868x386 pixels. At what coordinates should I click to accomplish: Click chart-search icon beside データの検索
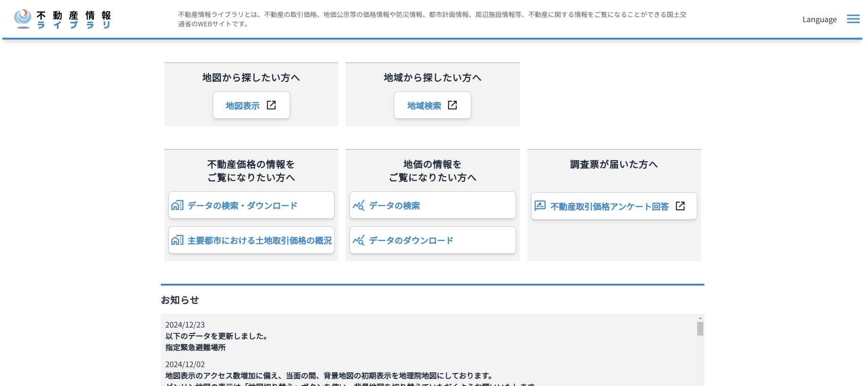pyautogui.click(x=359, y=205)
